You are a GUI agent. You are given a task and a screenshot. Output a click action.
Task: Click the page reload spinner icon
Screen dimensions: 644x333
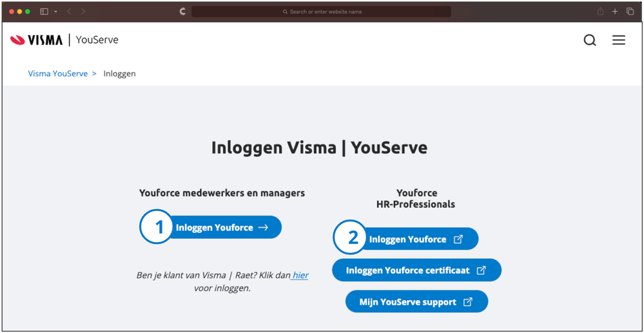pos(183,12)
